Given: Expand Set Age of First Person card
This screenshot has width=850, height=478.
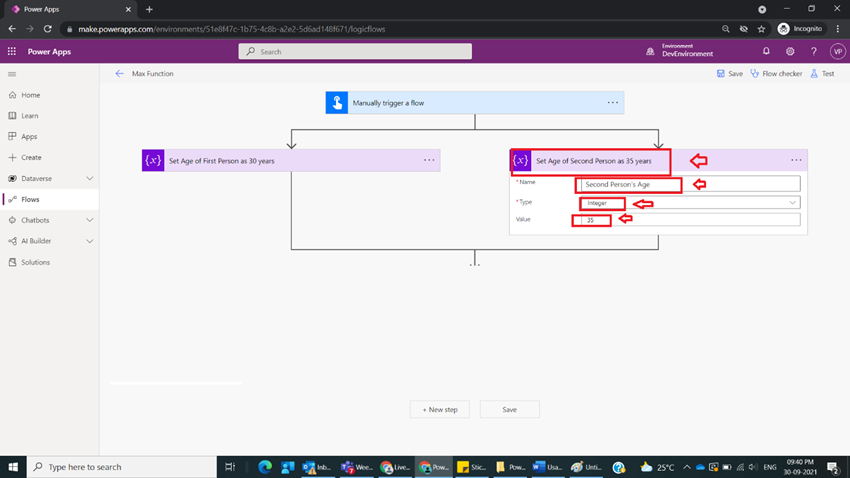Looking at the screenshot, I should [x=291, y=160].
